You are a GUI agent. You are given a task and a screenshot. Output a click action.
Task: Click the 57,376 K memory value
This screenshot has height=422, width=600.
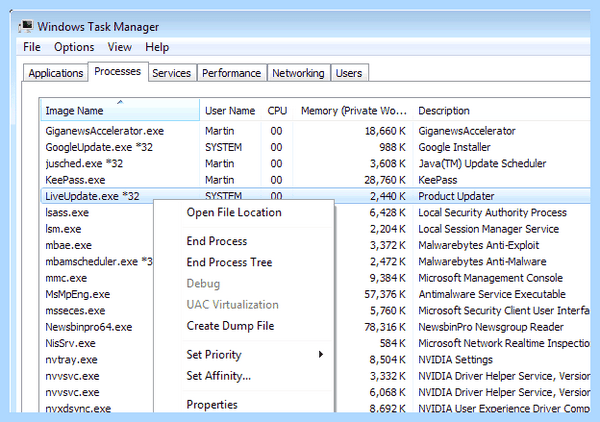point(385,294)
